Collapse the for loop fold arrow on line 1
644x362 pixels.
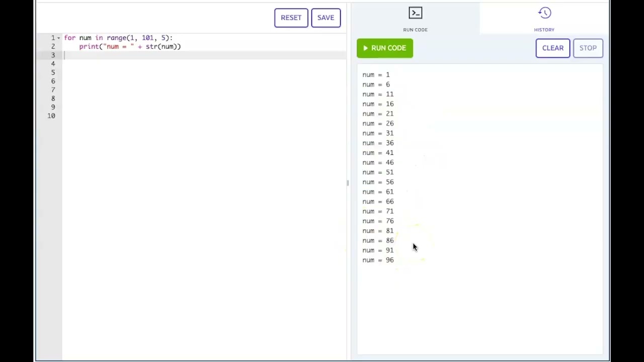[x=59, y=38]
